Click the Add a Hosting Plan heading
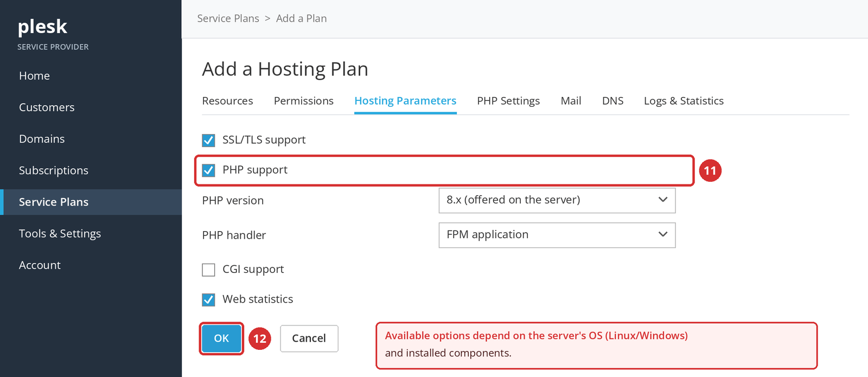The width and height of the screenshot is (868, 377). pyautogui.click(x=285, y=69)
